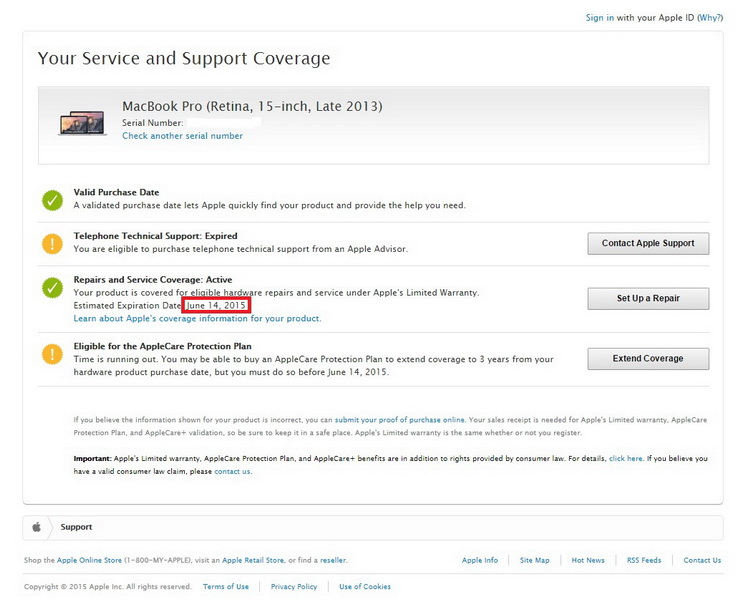The width and height of the screenshot is (750, 600).
Task: Open Support in the footer breadcrumb
Action: 76,527
